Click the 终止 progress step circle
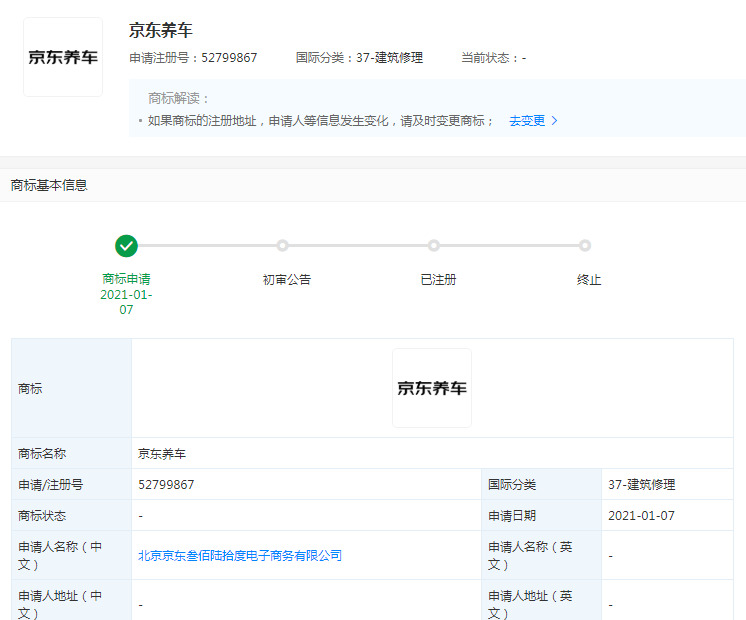The width and height of the screenshot is (746, 620). 585,246
